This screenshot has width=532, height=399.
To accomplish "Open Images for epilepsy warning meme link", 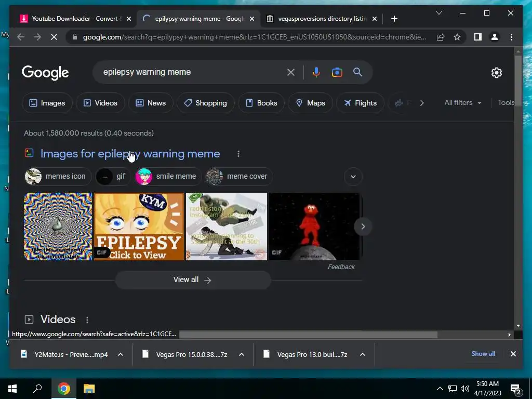I will tap(130, 154).
